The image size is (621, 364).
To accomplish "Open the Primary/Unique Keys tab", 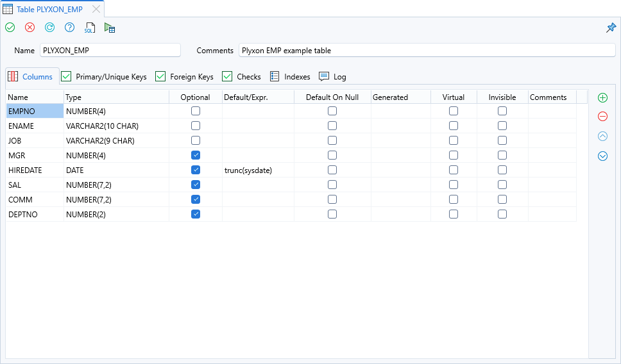I will (x=104, y=77).
